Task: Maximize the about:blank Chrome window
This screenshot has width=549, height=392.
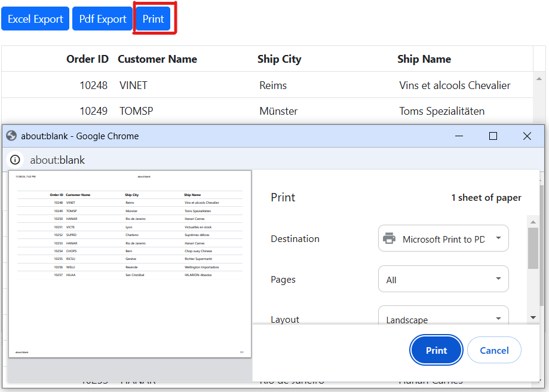Action: 493,136
